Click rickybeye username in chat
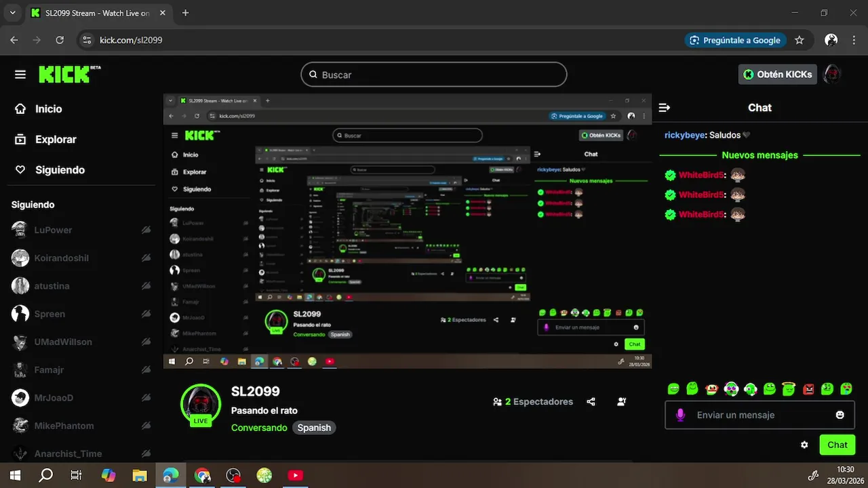Viewport: 868px width, 488px height. coord(684,135)
